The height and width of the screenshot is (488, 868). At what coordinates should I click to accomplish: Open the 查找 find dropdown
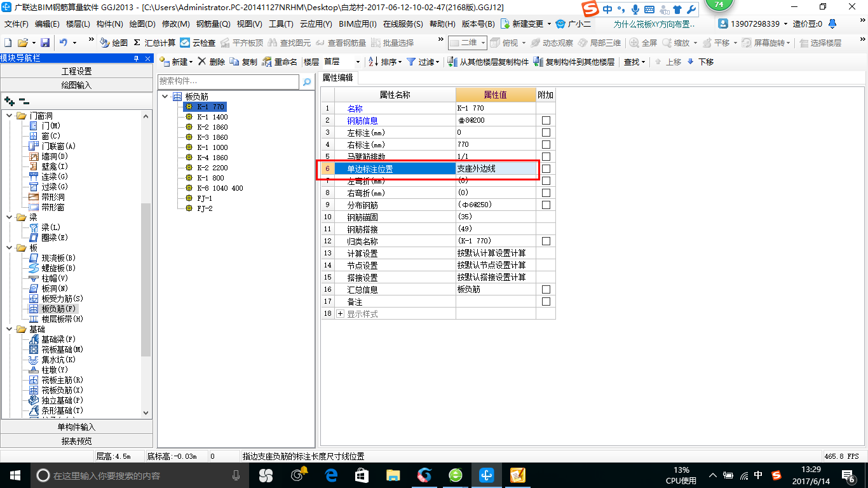(634, 62)
